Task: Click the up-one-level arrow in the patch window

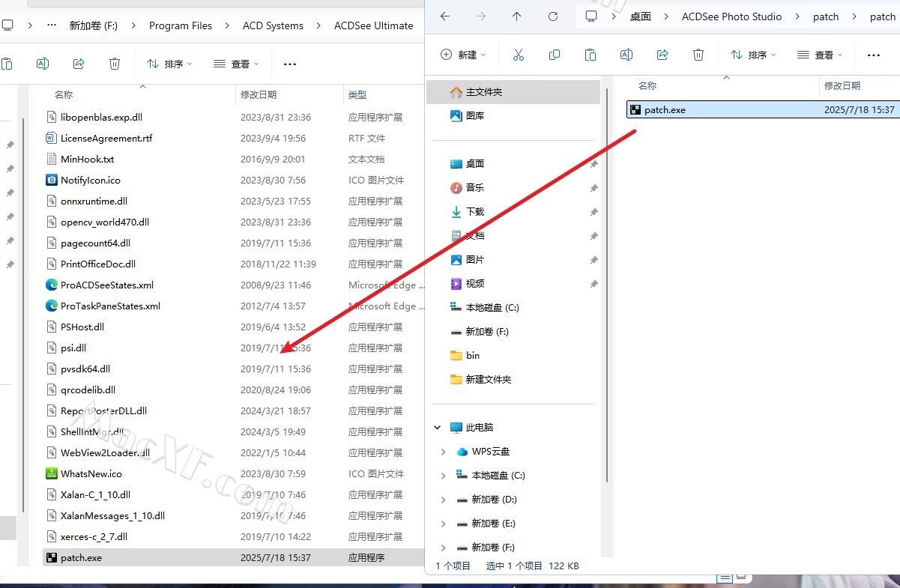Action: point(517,16)
